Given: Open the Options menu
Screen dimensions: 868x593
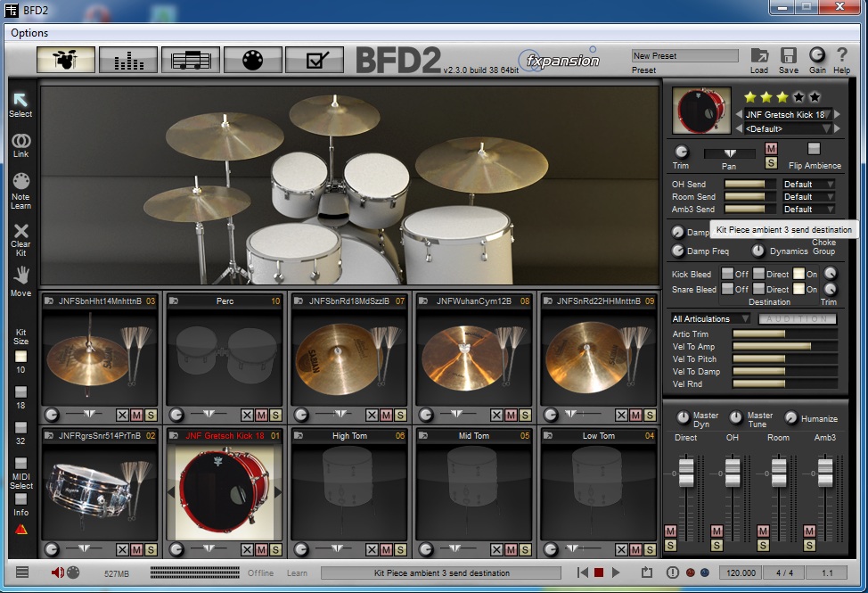Looking at the screenshot, I should 29,33.
